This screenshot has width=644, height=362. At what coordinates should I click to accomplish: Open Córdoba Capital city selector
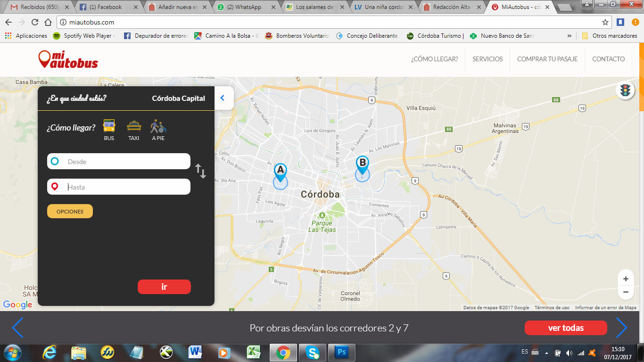178,99
